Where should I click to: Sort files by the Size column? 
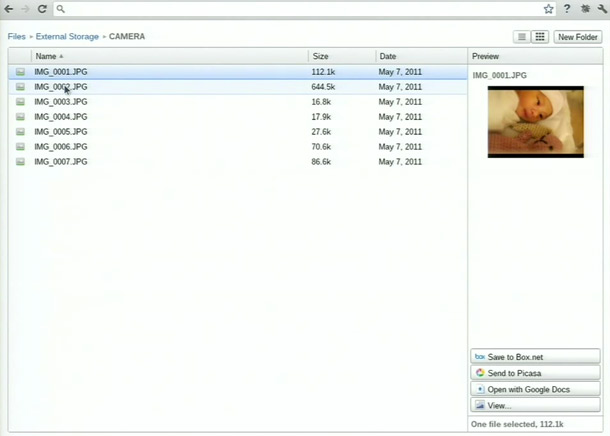320,57
